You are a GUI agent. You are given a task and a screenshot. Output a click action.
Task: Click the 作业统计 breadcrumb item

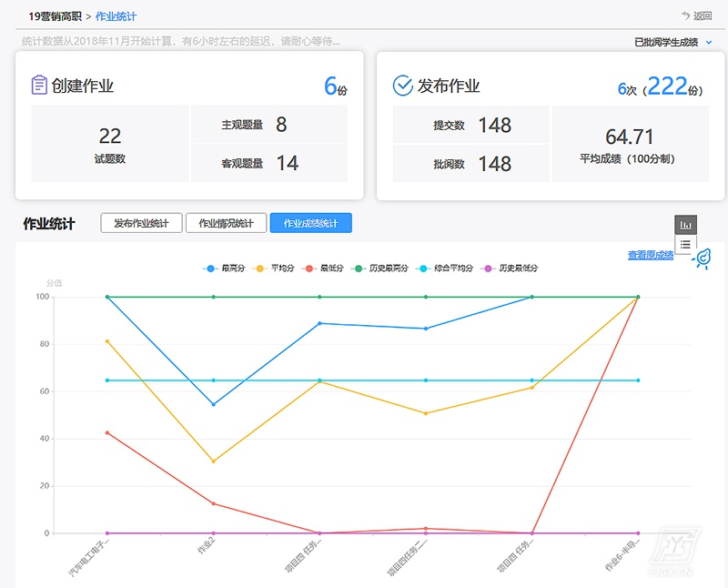click(116, 16)
